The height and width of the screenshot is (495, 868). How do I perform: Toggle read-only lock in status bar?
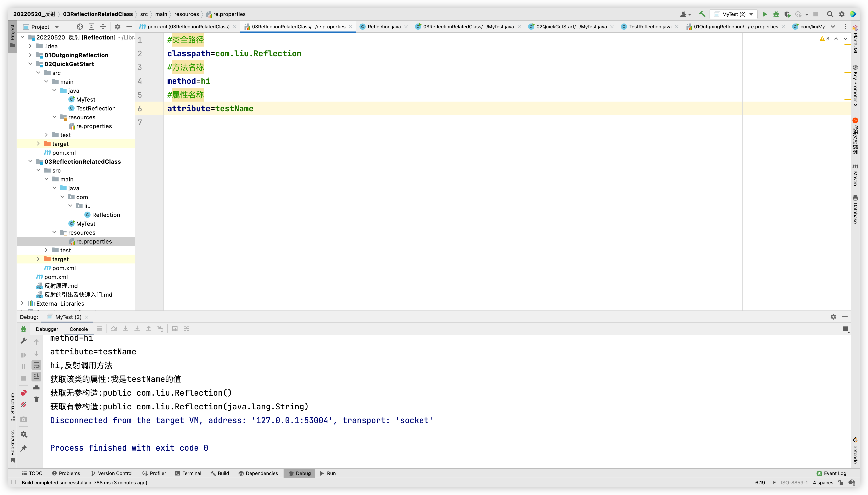pos(841,482)
